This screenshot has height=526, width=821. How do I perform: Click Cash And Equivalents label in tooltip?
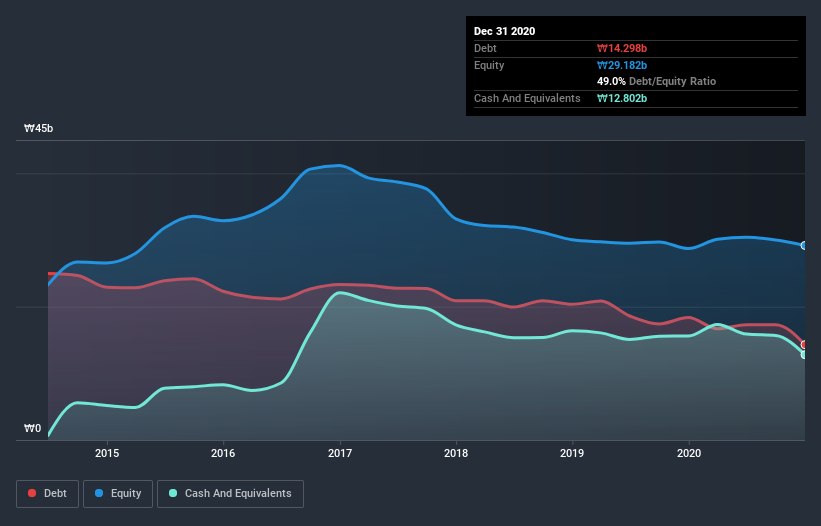[x=527, y=98]
